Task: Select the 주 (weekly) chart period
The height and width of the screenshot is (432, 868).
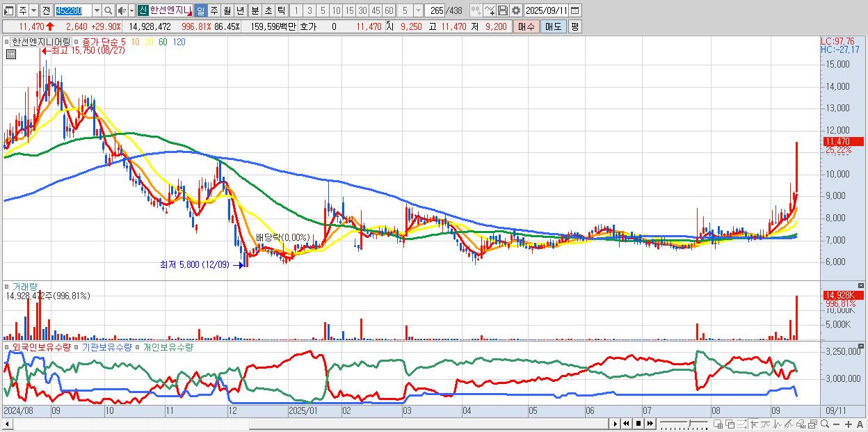Action: point(214,10)
